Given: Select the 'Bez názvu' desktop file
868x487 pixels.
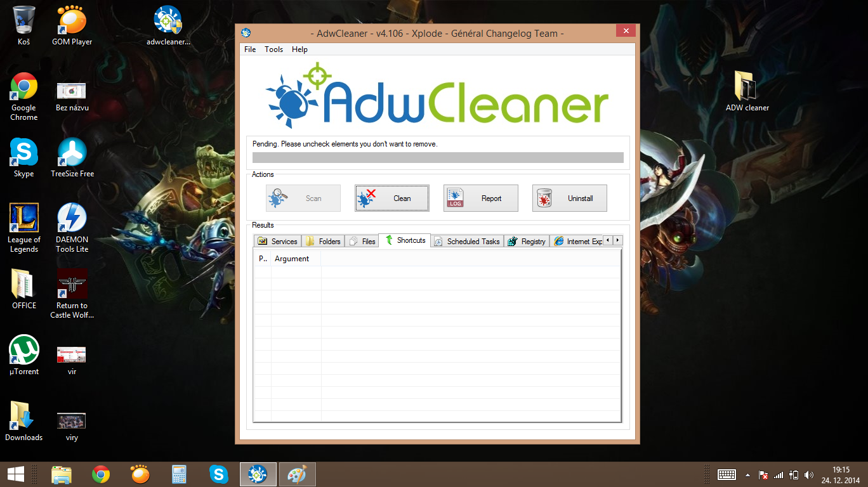Looking at the screenshot, I should click(72, 96).
